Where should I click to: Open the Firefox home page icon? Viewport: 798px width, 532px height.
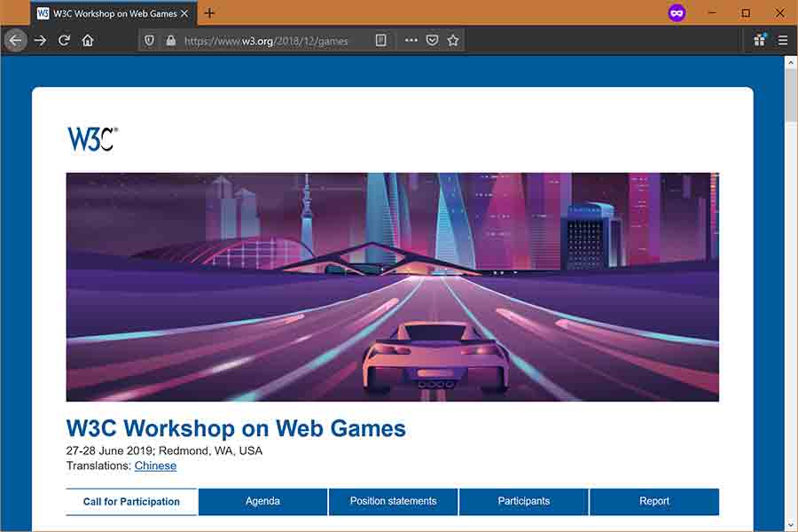pos(88,40)
